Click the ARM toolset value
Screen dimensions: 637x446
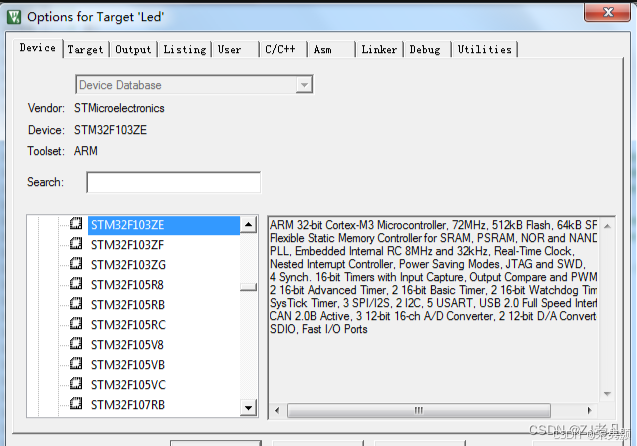click(86, 151)
